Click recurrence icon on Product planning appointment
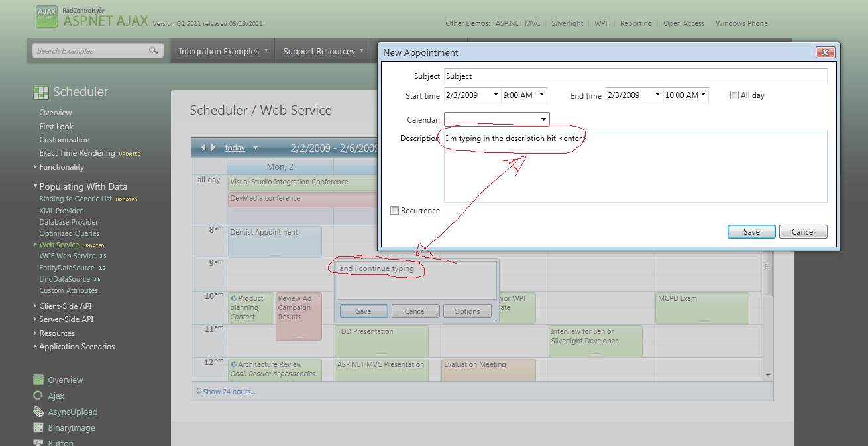This screenshot has height=446, width=868. (234, 298)
